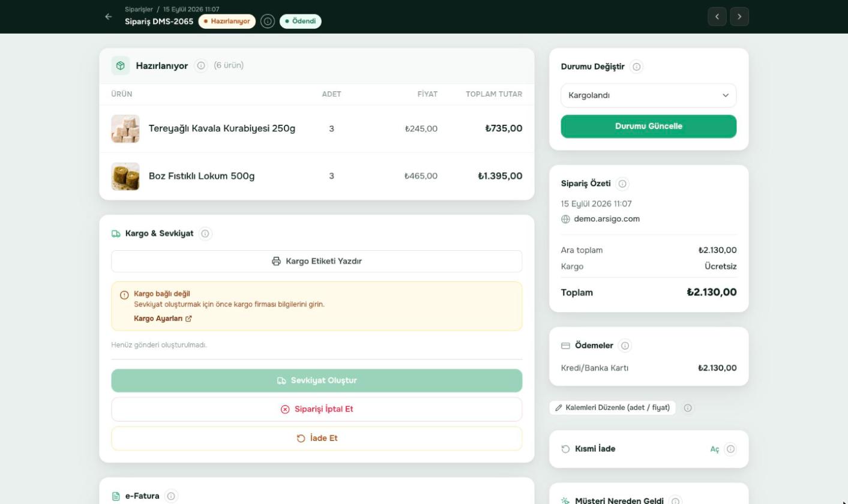848x504 pixels.
Task: Click Tereyağlı Kavala Kurabiyesi product thumbnail
Action: [x=125, y=128]
